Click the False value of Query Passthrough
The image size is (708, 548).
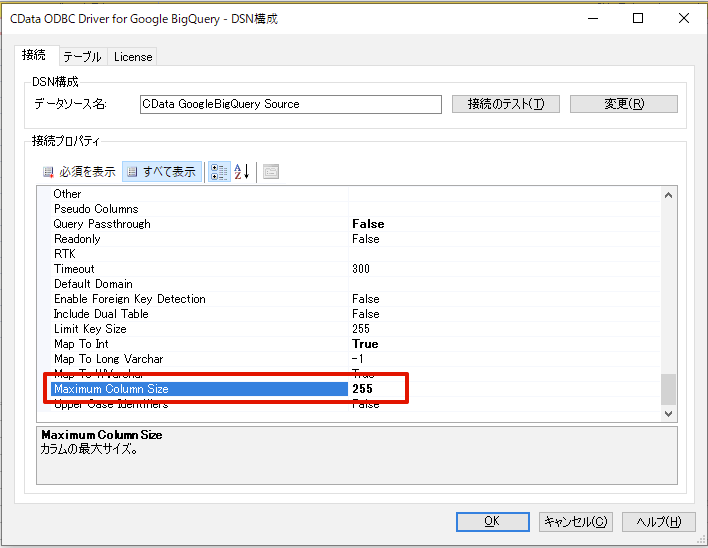point(368,224)
